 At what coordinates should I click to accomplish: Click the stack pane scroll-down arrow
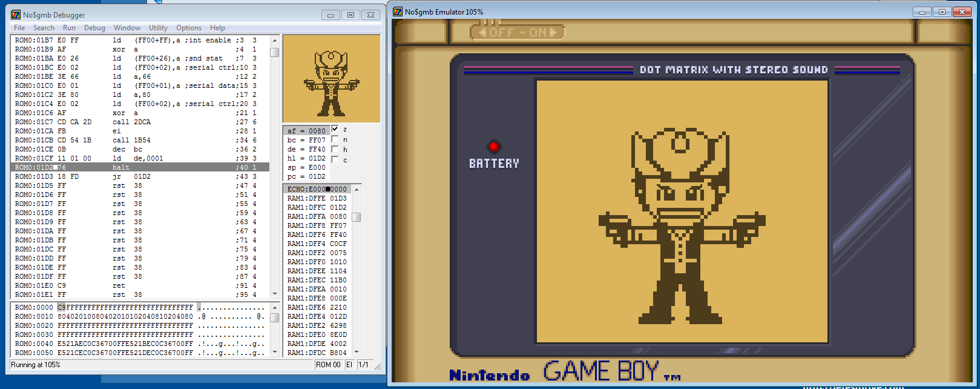coord(357,352)
